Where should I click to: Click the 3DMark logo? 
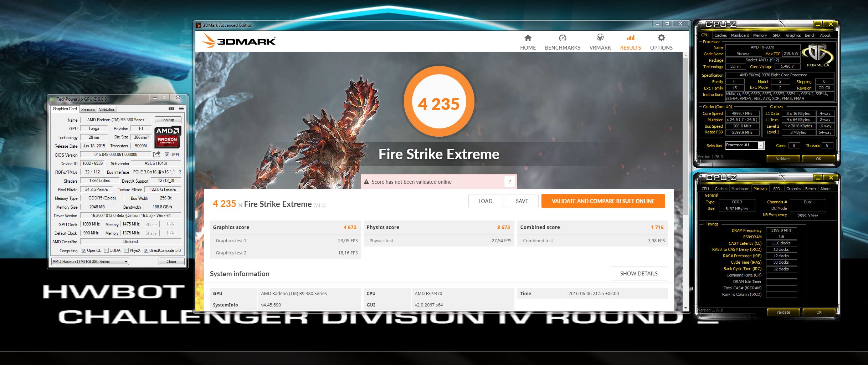238,41
